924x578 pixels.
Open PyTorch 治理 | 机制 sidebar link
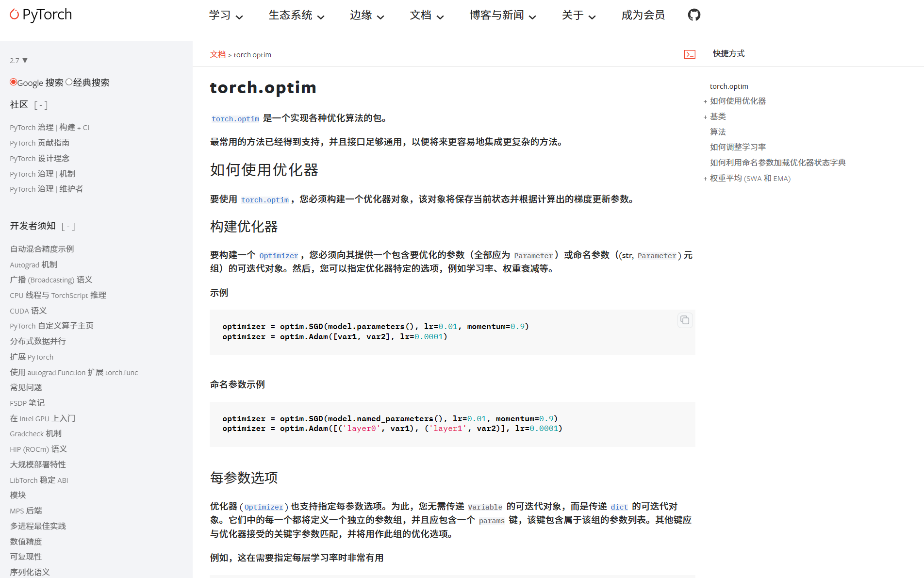coord(43,174)
